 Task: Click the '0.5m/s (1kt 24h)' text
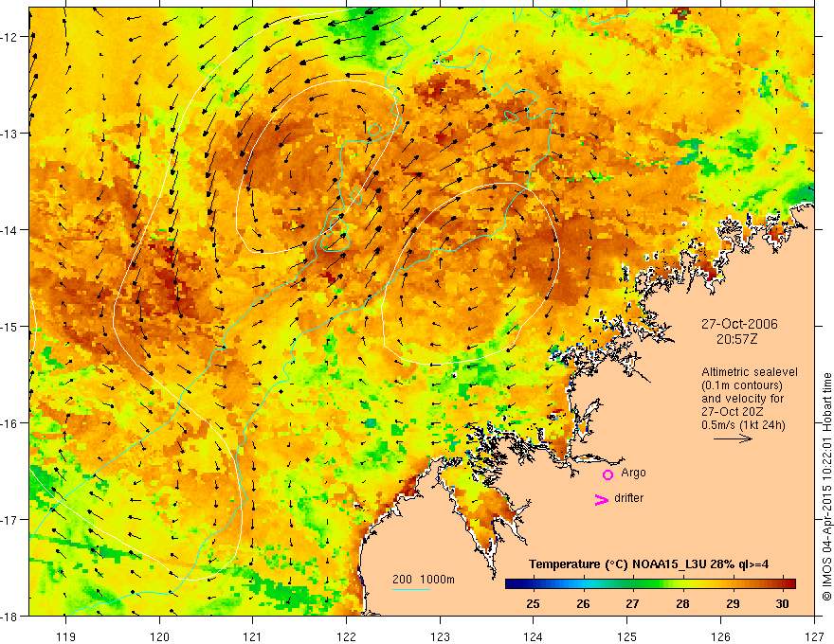pyautogui.click(x=743, y=425)
